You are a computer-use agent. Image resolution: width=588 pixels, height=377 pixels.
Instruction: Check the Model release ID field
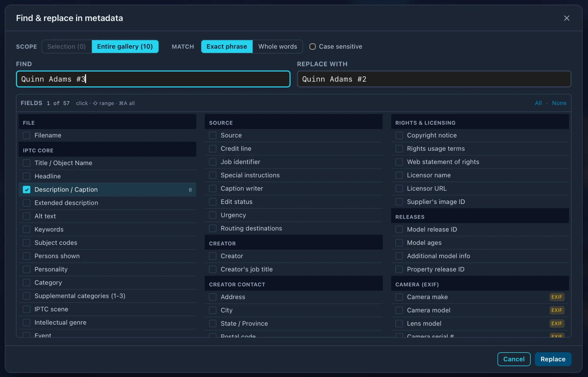(x=399, y=229)
